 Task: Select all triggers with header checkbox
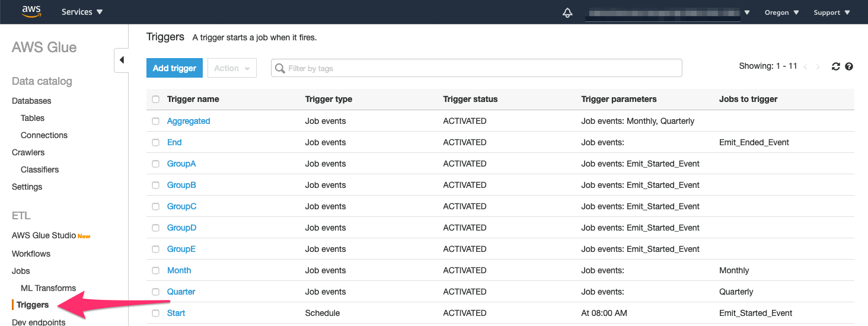pos(155,100)
